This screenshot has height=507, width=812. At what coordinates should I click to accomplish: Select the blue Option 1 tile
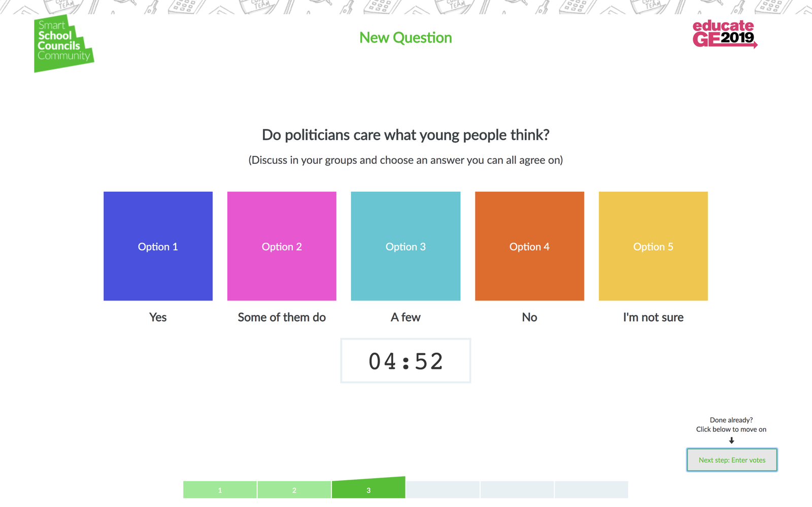(158, 246)
